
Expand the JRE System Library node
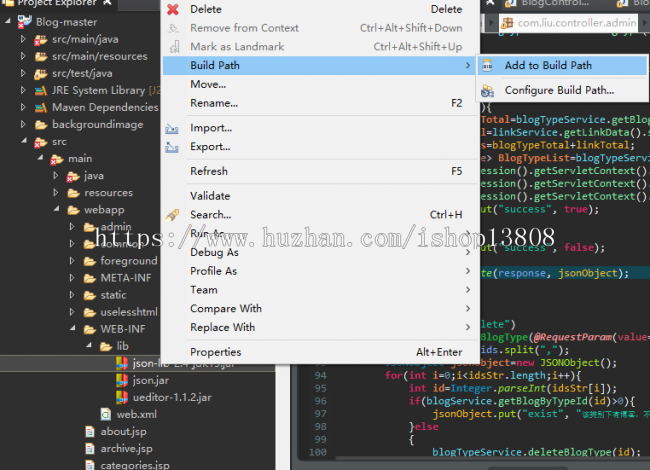click(x=23, y=90)
